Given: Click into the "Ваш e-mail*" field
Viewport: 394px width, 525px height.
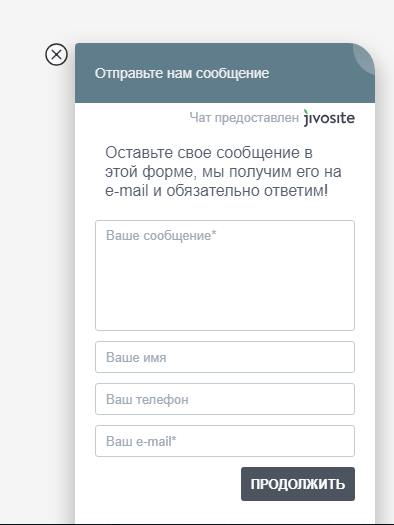Looking at the screenshot, I should [225, 441].
